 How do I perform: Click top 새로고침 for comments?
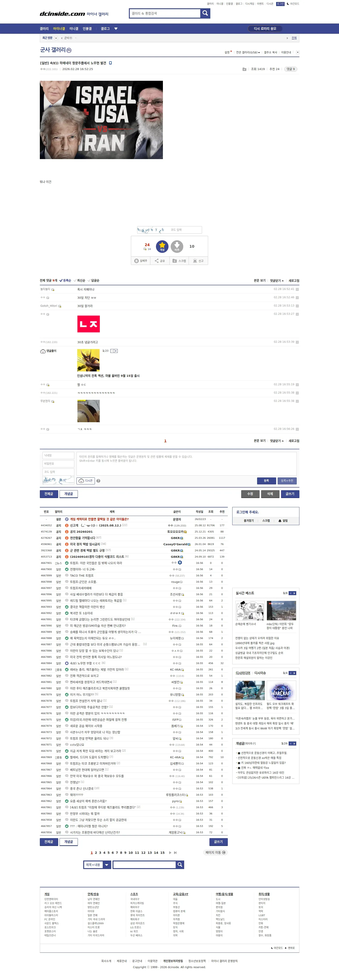(294, 280)
